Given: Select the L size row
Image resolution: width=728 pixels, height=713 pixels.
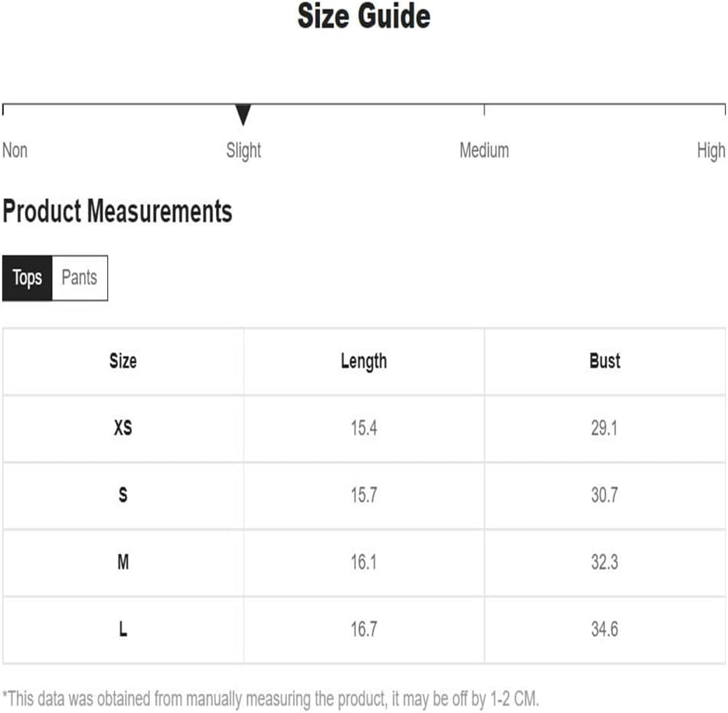Looking at the screenshot, I should (x=364, y=629).
